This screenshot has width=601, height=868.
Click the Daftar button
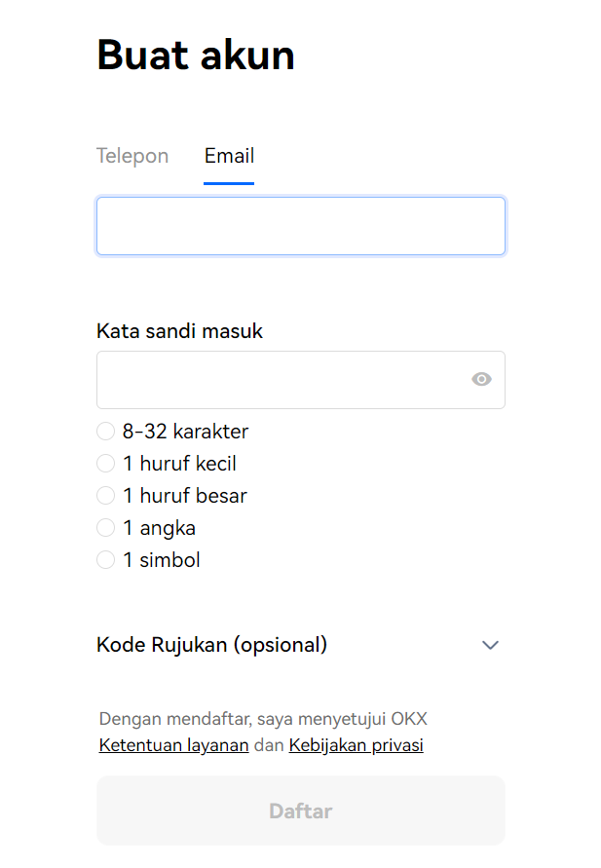tap(300, 811)
